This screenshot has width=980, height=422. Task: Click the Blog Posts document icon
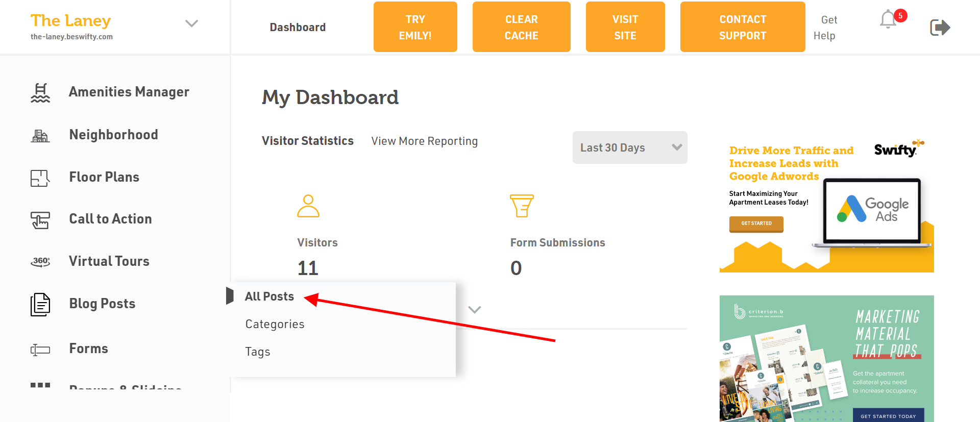40,304
